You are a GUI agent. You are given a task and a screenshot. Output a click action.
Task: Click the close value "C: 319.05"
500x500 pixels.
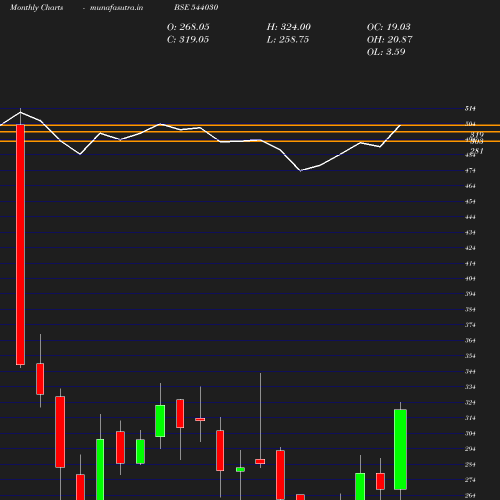188,40
